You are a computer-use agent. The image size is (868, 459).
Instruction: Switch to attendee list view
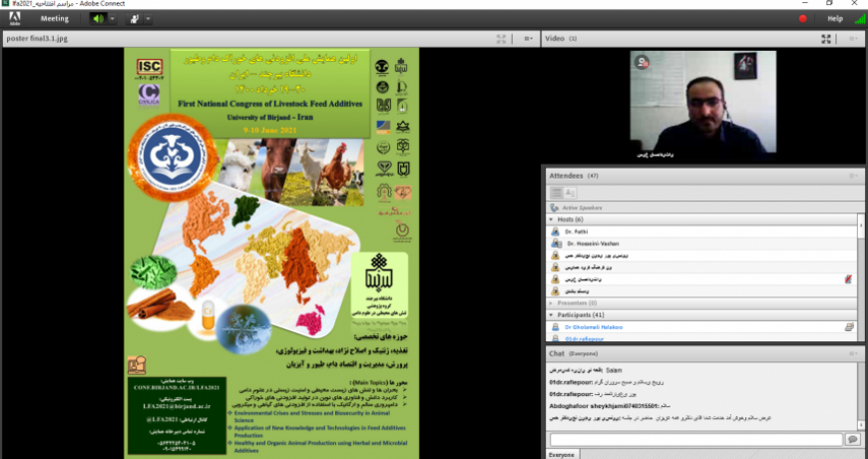pyautogui.click(x=557, y=193)
